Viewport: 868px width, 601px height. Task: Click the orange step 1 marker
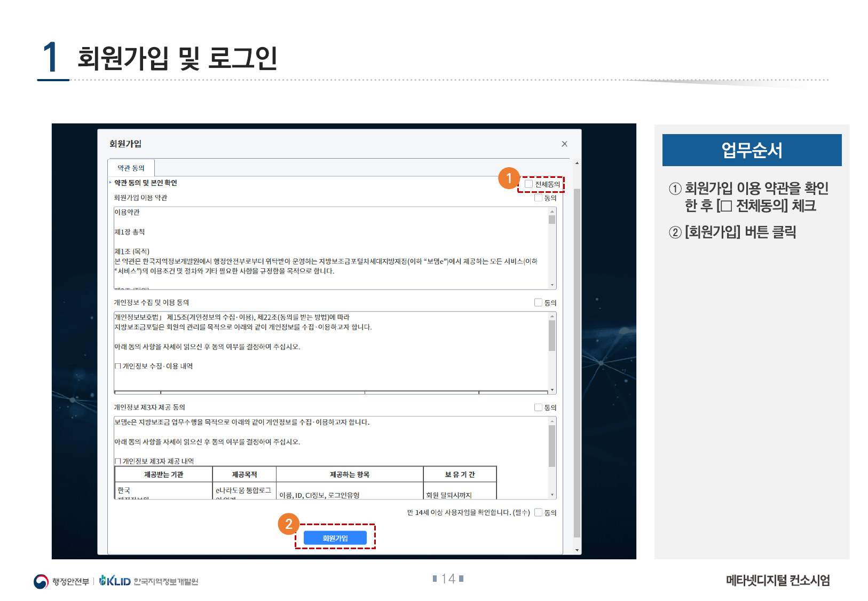[x=509, y=178]
